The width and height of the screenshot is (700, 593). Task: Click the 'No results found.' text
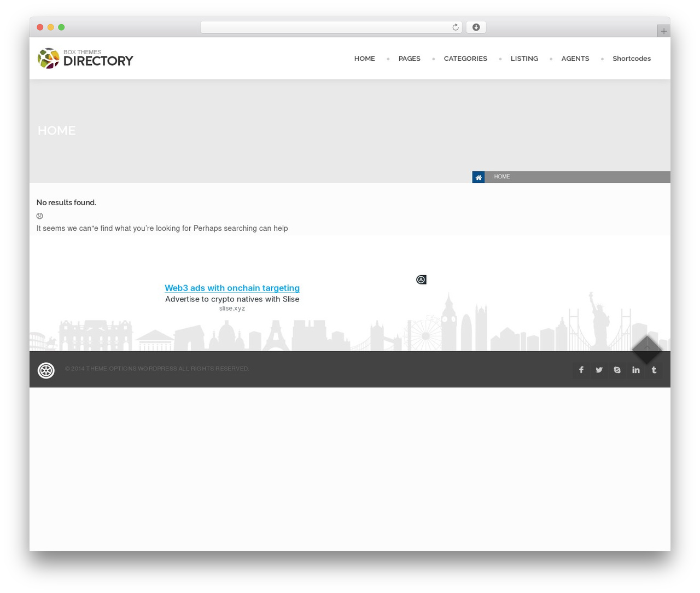66,202
